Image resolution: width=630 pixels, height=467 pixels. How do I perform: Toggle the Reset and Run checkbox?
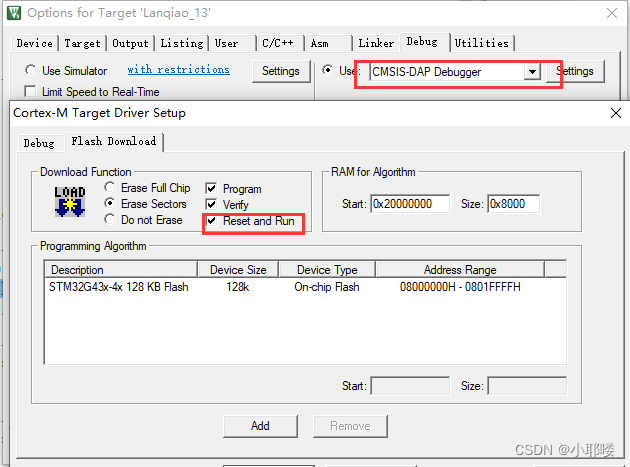(211, 221)
